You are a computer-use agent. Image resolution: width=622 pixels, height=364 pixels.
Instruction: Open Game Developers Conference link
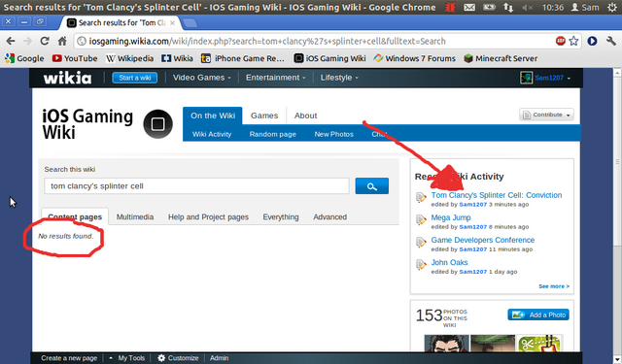pos(483,240)
